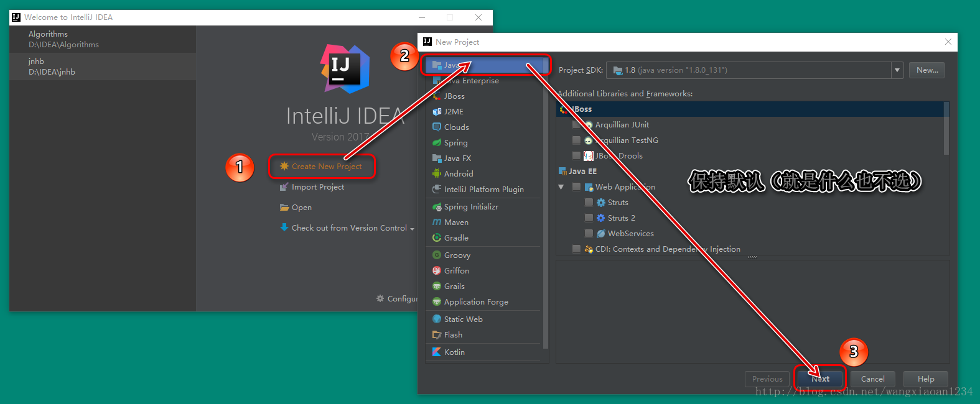This screenshot has width=980, height=404.
Task: Click the WebServices icon
Action: click(x=600, y=234)
